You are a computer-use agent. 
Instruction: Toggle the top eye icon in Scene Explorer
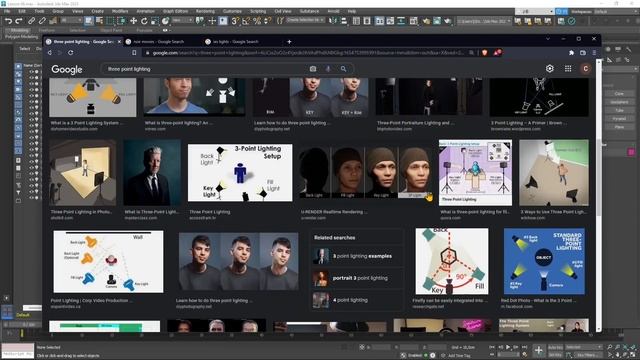coord(31,71)
